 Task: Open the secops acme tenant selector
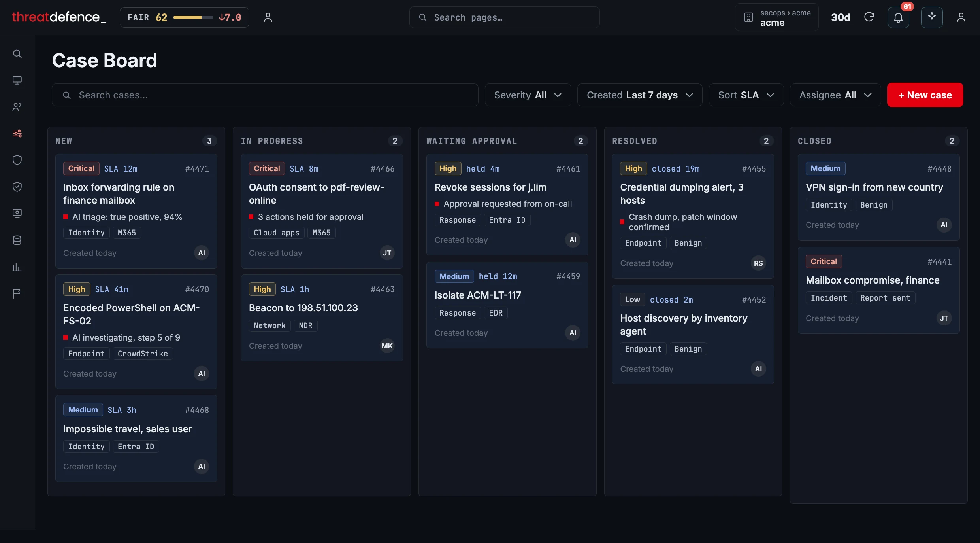coord(776,17)
